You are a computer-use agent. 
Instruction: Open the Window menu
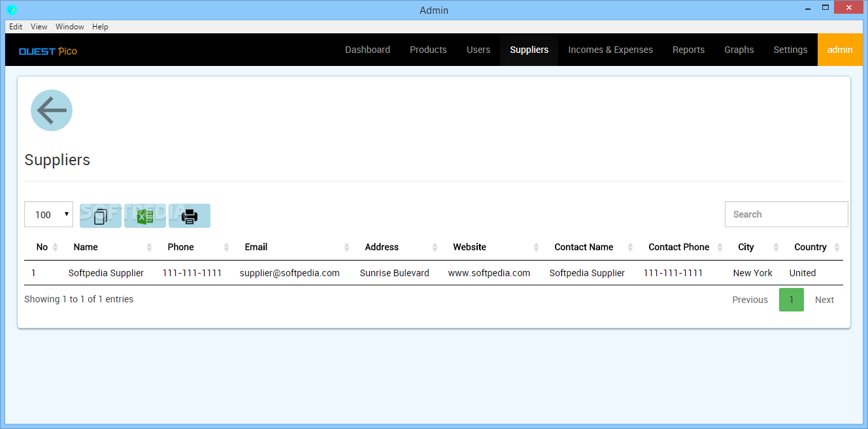[70, 27]
